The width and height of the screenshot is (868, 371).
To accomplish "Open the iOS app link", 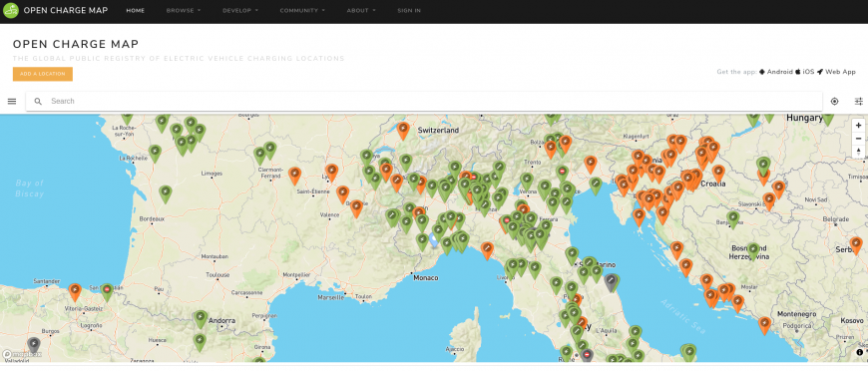I will pyautogui.click(x=805, y=72).
